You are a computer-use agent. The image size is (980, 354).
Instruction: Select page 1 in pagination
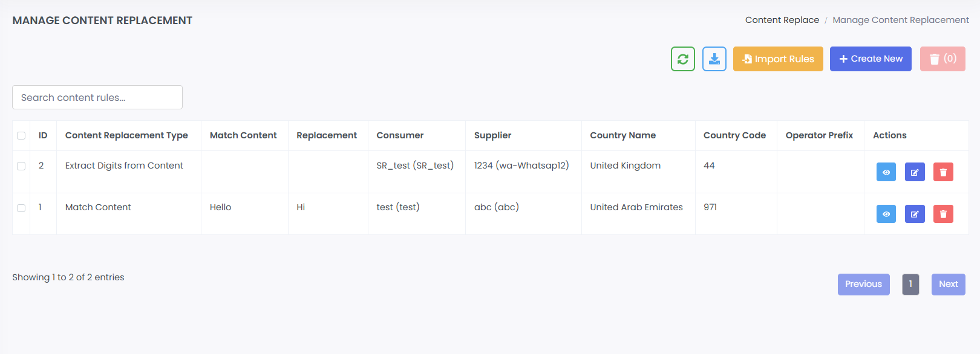(910, 284)
